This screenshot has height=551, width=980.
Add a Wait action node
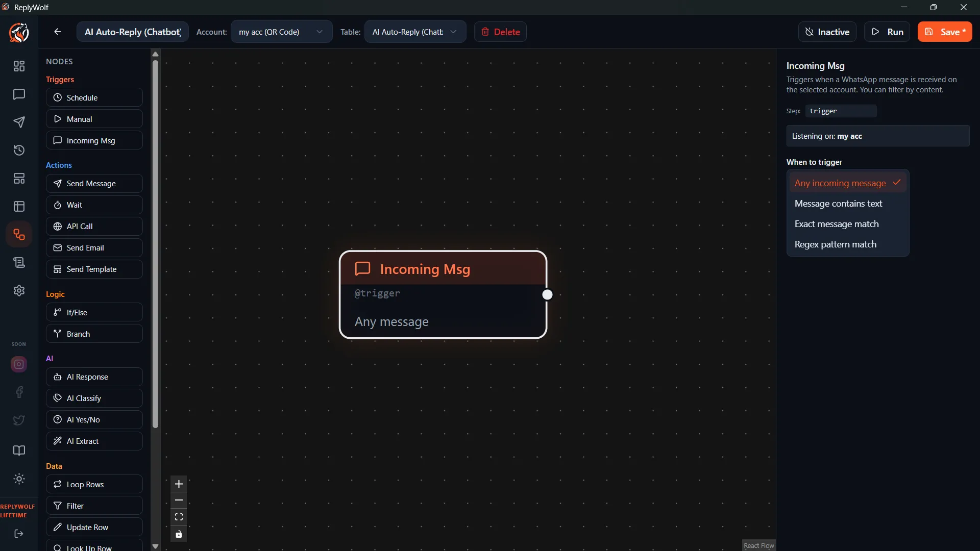pos(94,205)
